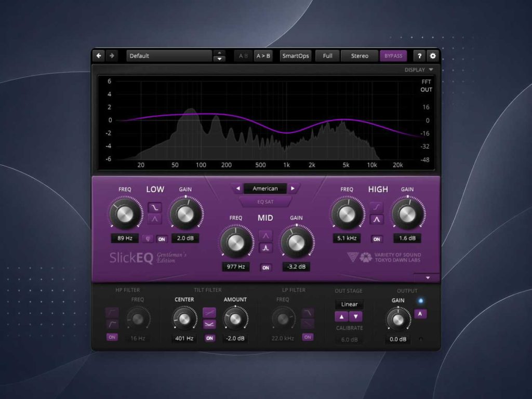Select low band shelf shape icon
This screenshot has width=532, height=399.
click(155, 207)
